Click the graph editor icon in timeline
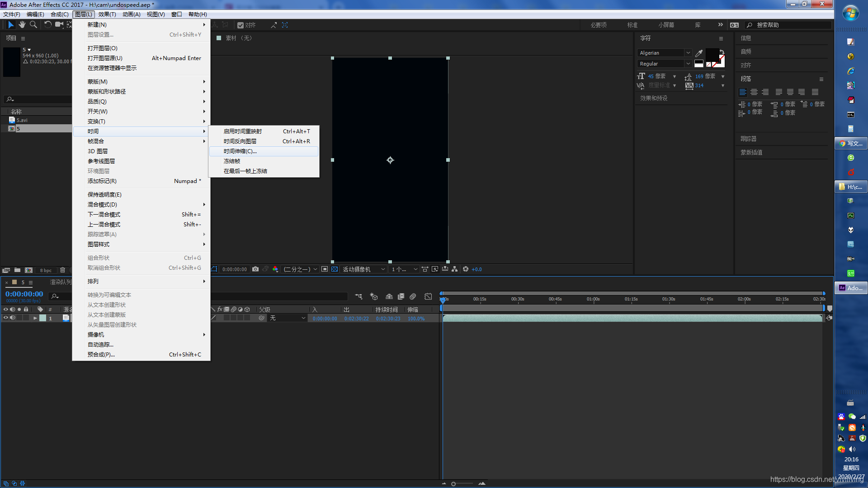This screenshot has height=488, width=868. [x=428, y=297]
